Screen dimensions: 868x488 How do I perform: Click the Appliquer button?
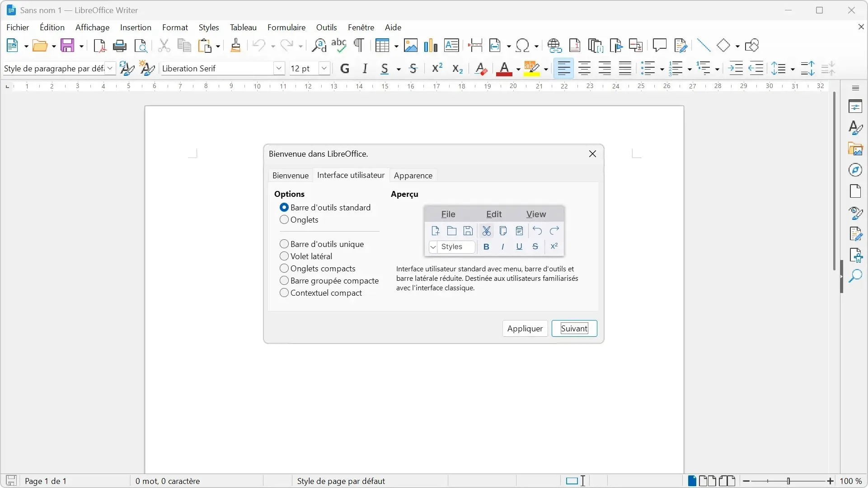point(525,328)
